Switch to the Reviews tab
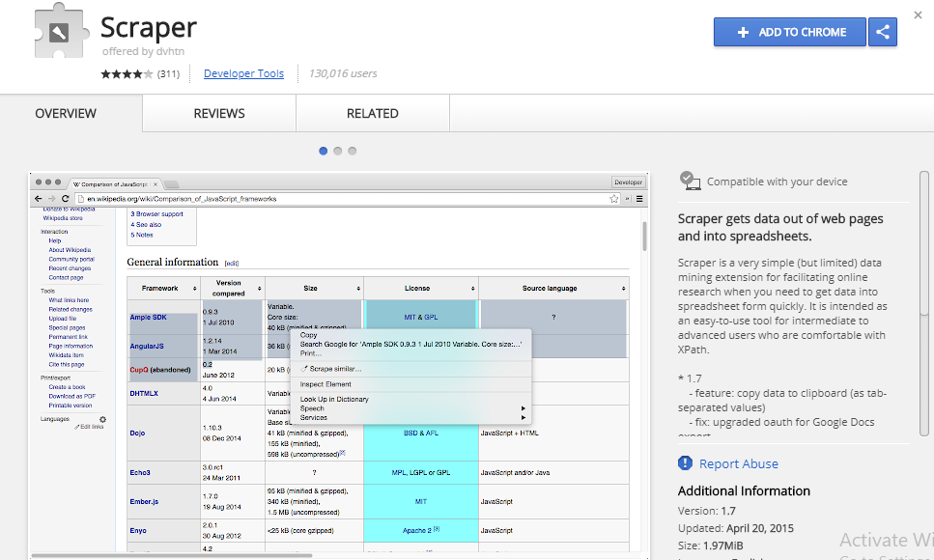934x560 pixels. tap(219, 113)
